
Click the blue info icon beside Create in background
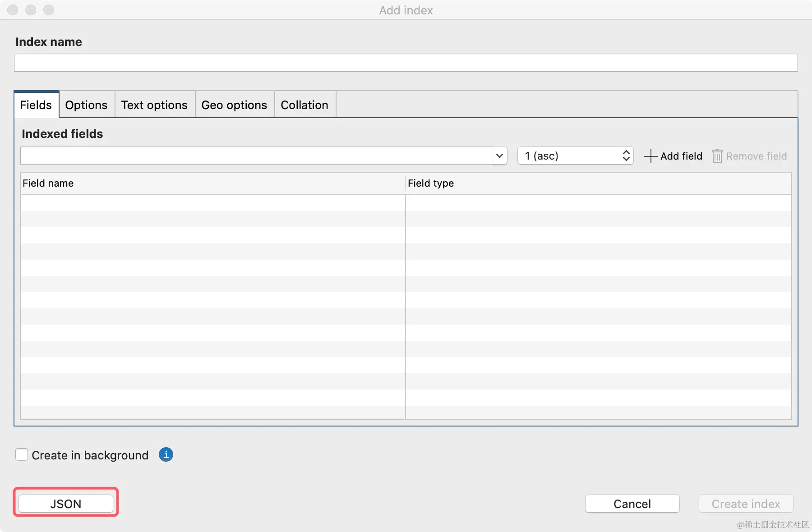(x=166, y=454)
